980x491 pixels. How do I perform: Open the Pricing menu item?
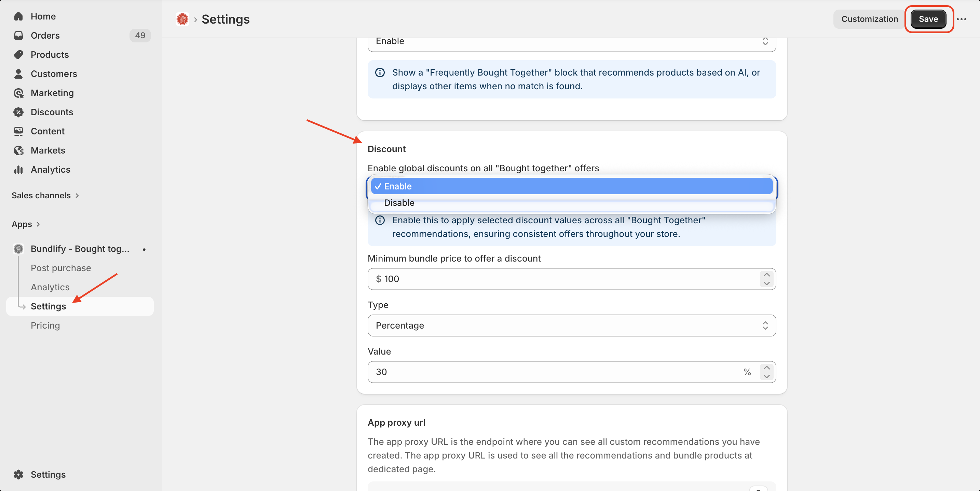point(45,326)
